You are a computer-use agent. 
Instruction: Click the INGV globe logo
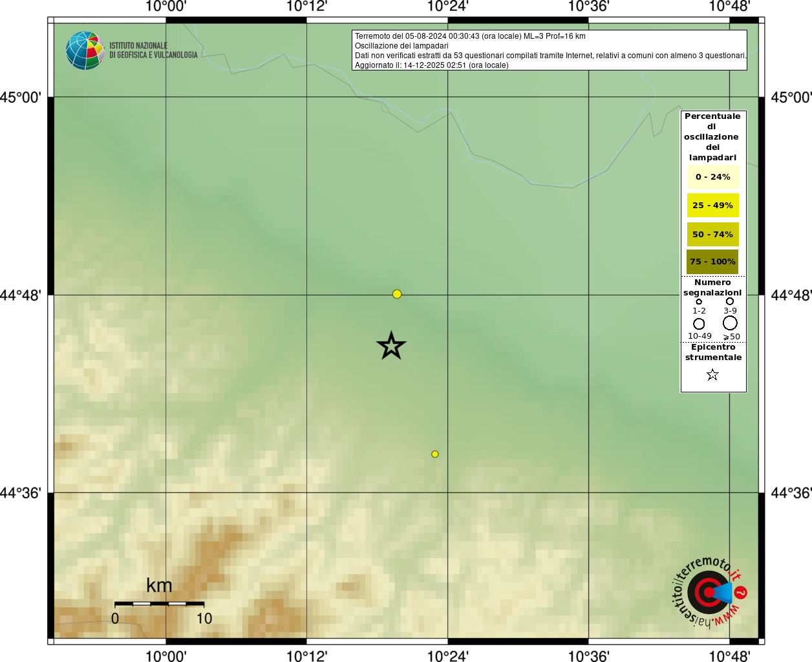click(x=85, y=50)
